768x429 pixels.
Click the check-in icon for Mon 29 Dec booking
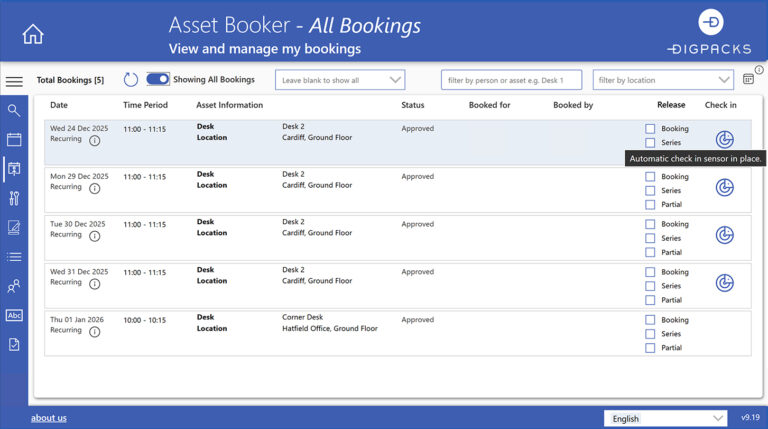point(725,188)
